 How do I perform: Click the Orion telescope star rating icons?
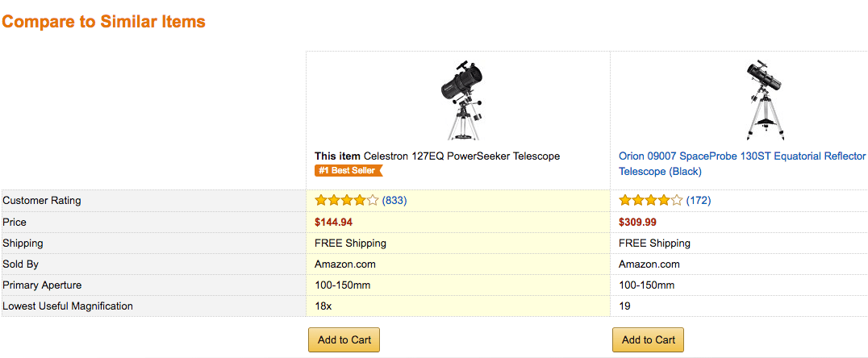[651, 200]
